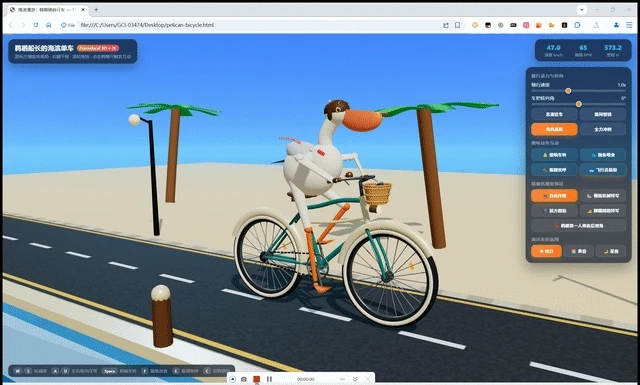Open the browser hamburger menu
The height and width of the screenshot is (385, 640).
(629, 25)
